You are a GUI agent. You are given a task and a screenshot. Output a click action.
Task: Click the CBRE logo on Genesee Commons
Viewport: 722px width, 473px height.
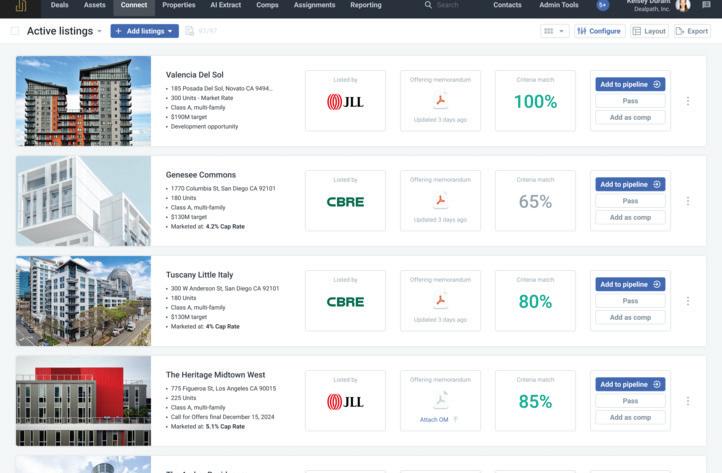(x=345, y=202)
